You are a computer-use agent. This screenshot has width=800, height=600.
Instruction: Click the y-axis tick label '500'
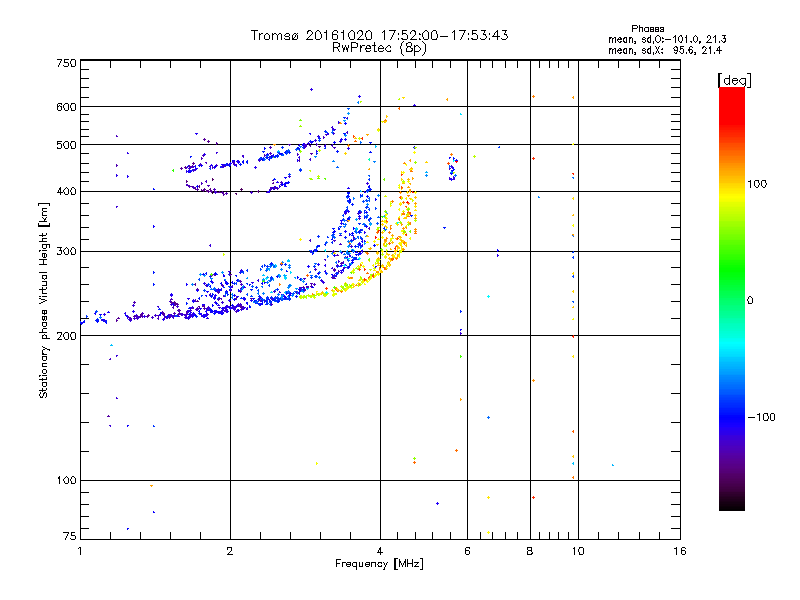click(66, 145)
